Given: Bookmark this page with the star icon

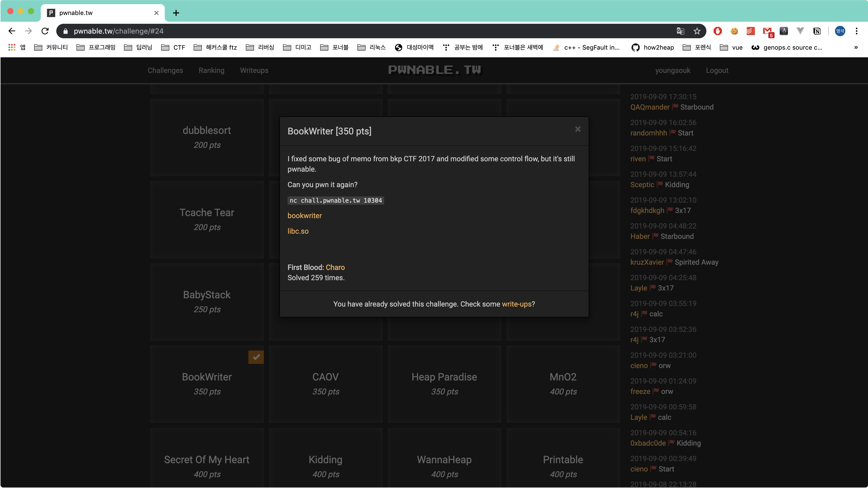Looking at the screenshot, I should pos(697,31).
